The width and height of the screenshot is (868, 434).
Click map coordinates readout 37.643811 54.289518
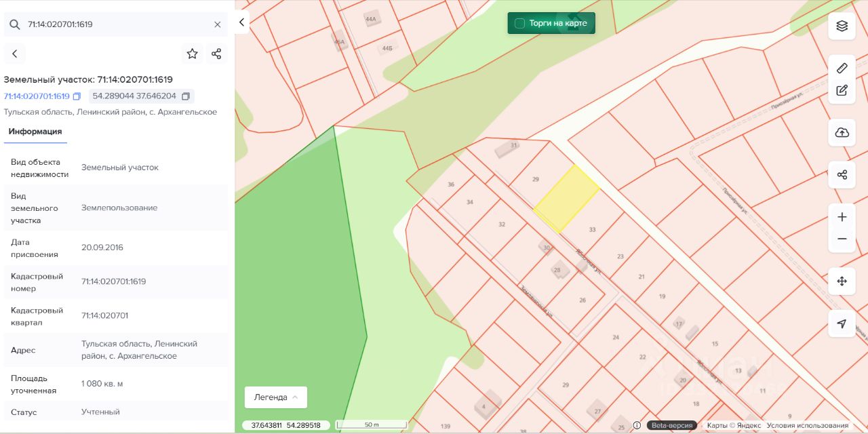pyautogui.click(x=286, y=425)
